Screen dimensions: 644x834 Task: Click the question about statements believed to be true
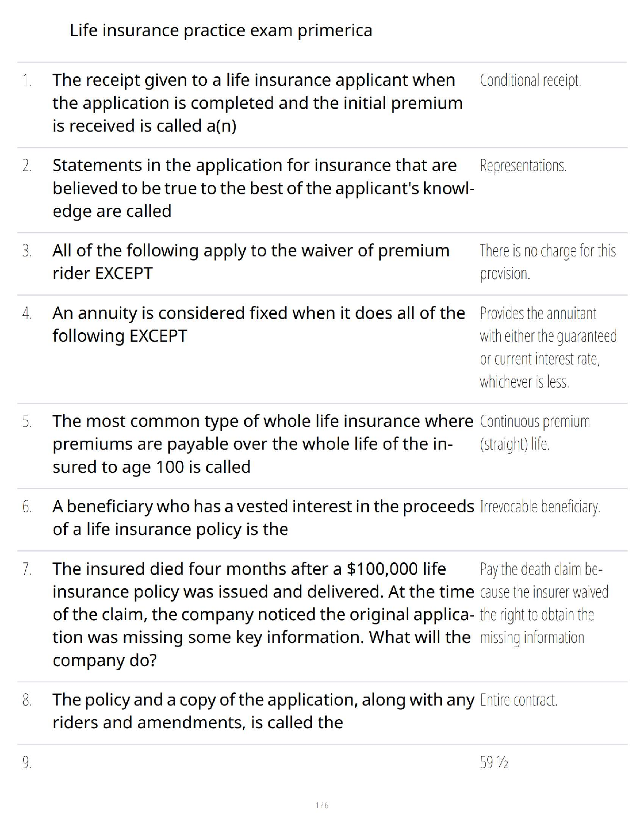[263, 188]
